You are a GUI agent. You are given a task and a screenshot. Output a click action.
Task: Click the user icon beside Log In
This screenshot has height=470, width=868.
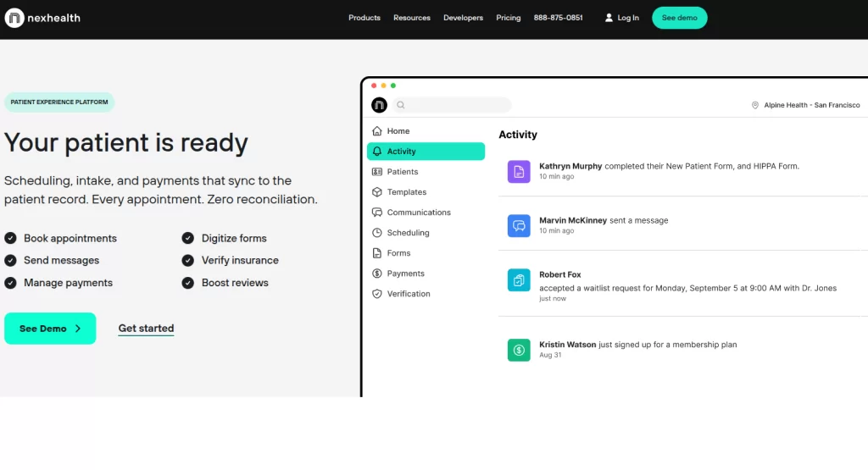coord(609,18)
